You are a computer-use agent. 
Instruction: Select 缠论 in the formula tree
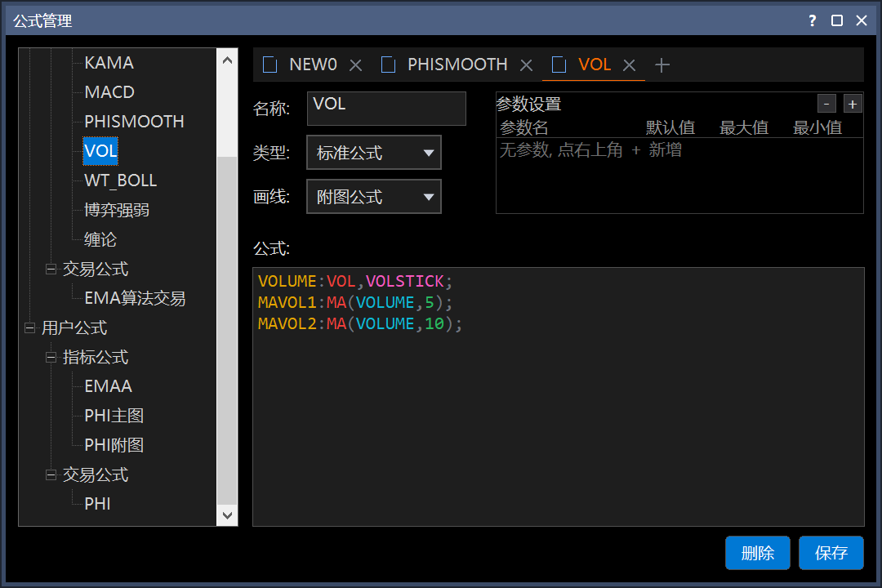[x=100, y=239]
